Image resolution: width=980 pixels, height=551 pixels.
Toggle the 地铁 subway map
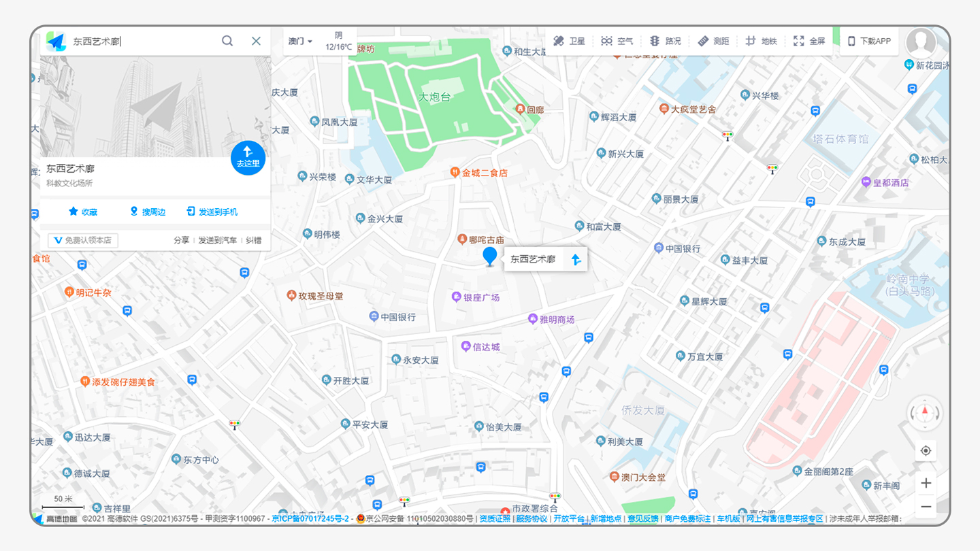(761, 41)
